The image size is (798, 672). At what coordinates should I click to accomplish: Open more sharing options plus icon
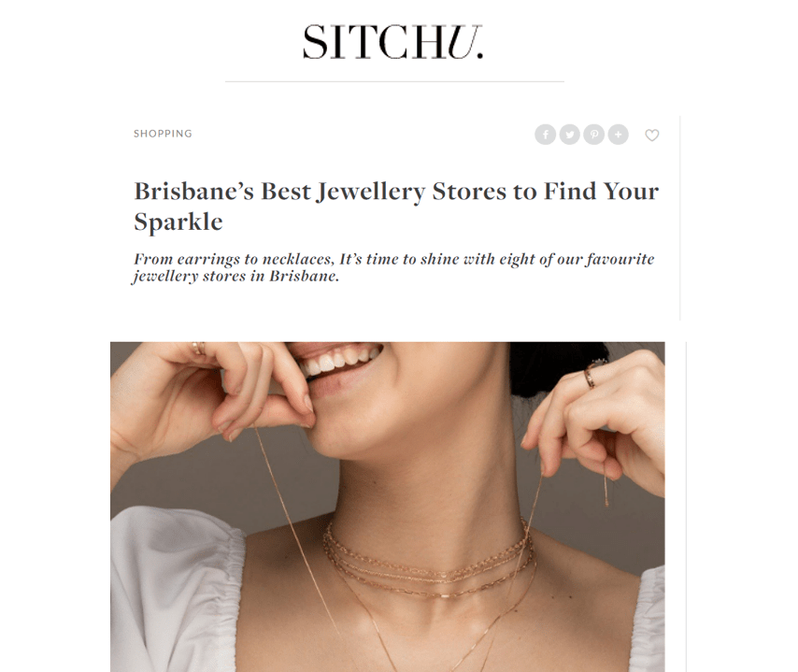[619, 135]
